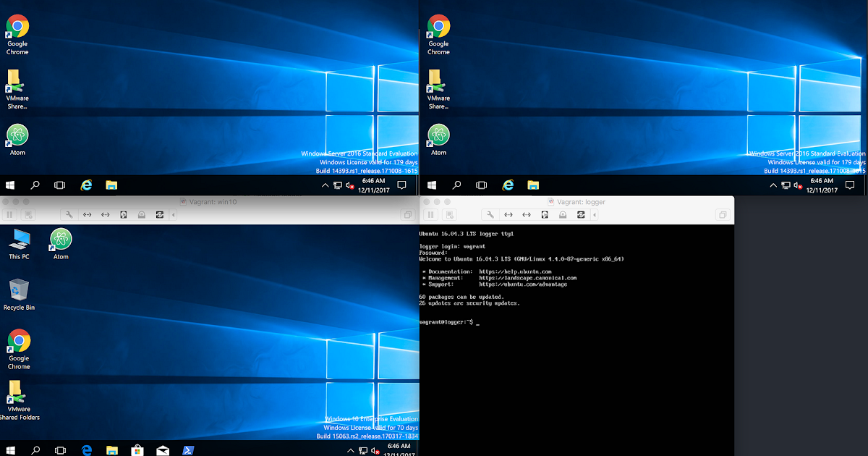Pause the logger virtual machine

tap(430, 215)
